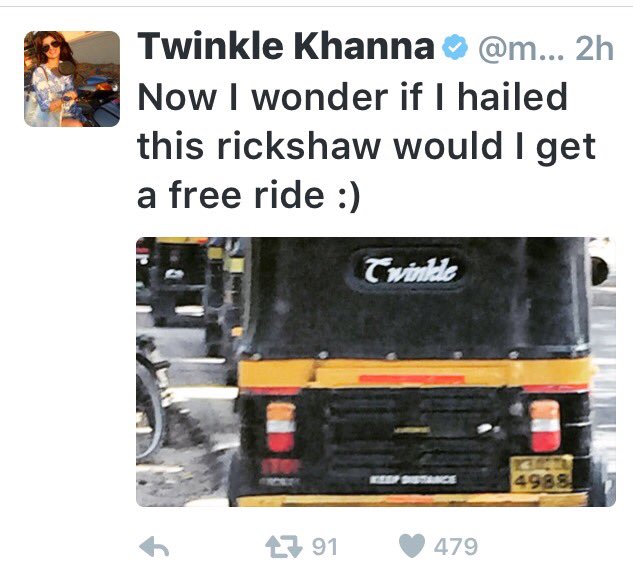Click the retweet count 91
This screenshot has height=579, width=633.
[x=325, y=547]
